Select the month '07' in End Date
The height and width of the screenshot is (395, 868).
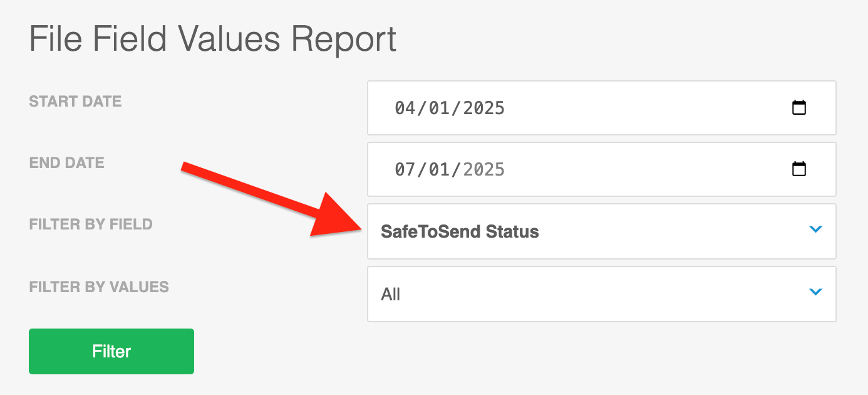[x=405, y=169]
